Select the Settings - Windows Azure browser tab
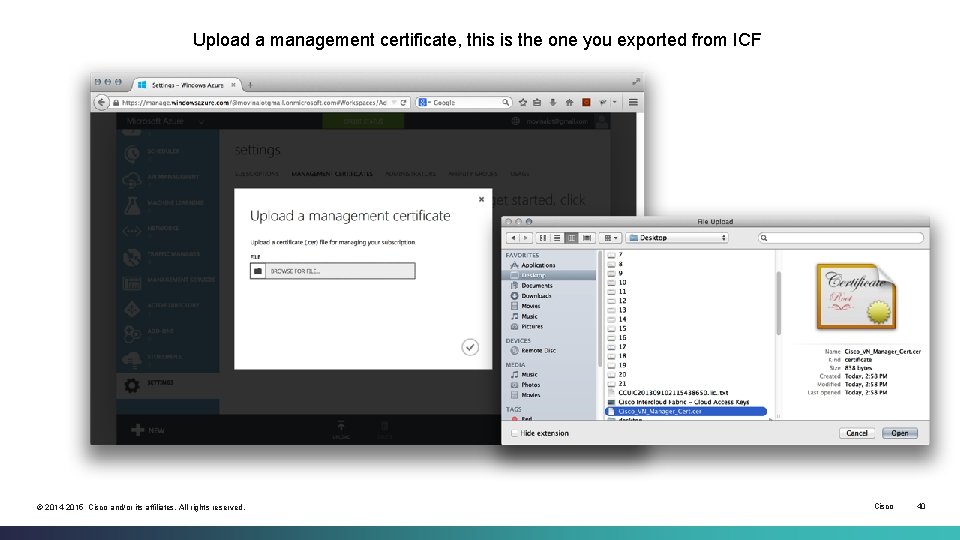The image size is (960, 540). (x=186, y=85)
